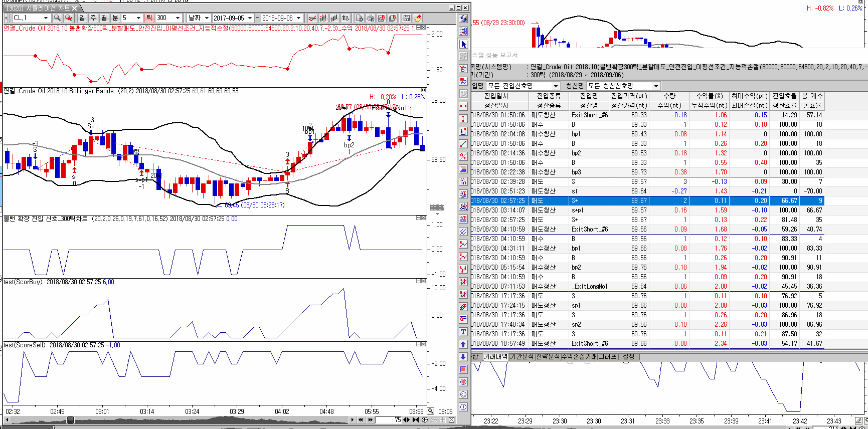Click the magnifier symbol search icon
The image size is (868, 429).
(x=57, y=18)
